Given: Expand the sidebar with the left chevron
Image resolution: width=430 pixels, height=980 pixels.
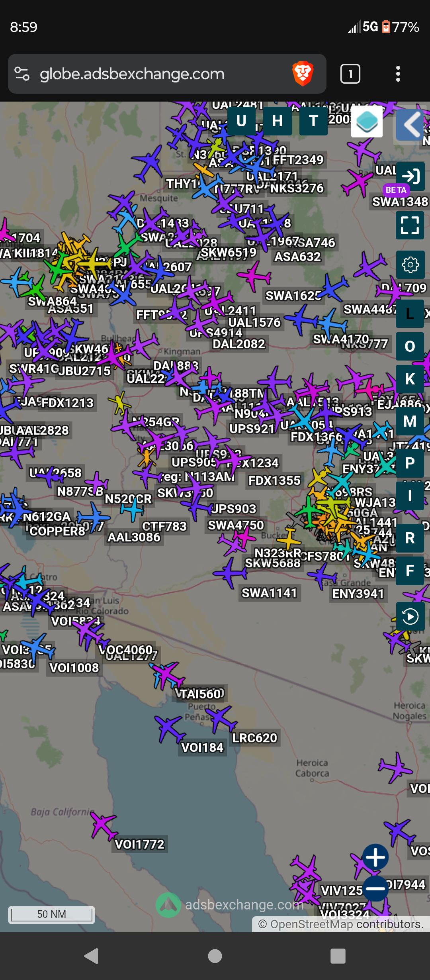Looking at the screenshot, I should pyautogui.click(x=411, y=125).
